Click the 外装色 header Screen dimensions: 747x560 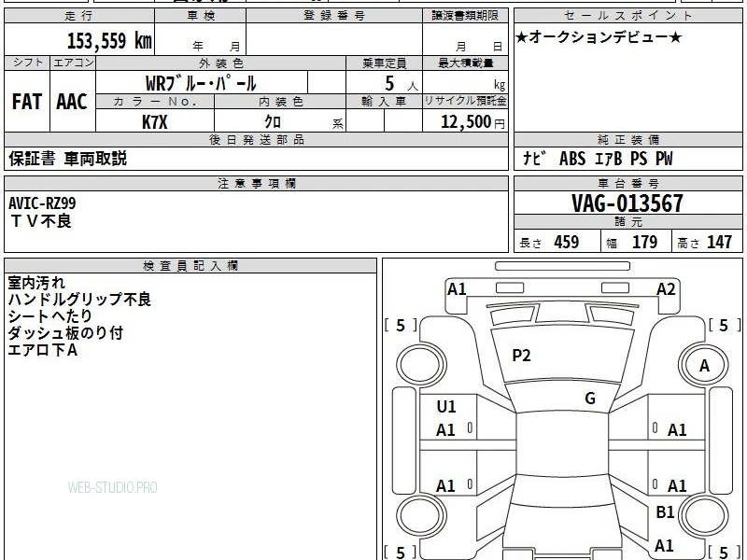[221, 63]
